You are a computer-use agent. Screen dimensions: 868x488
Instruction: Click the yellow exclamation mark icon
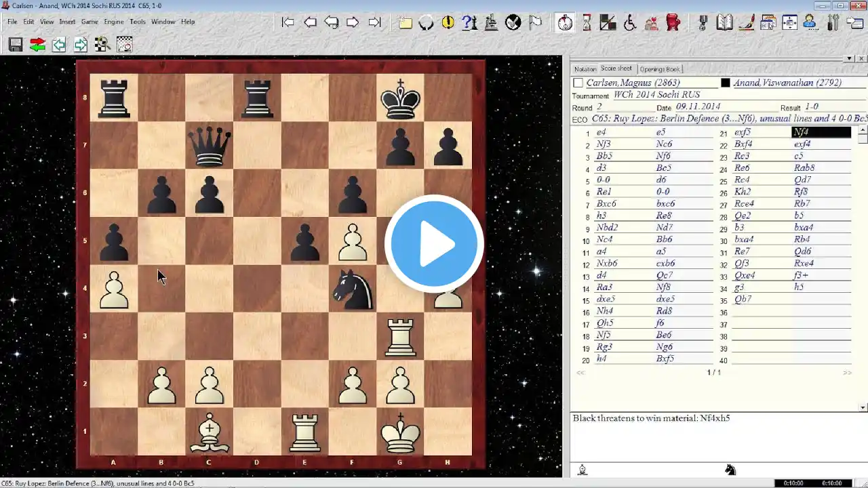tap(448, 22)
